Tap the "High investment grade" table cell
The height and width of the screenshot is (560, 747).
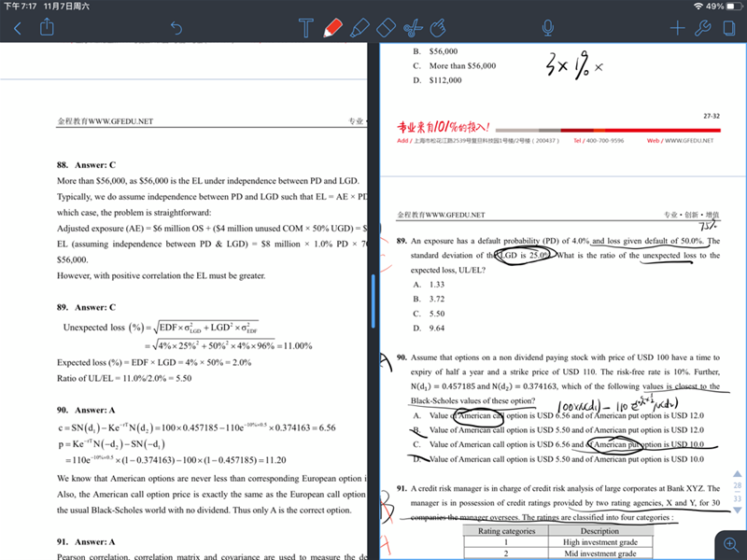599,542
